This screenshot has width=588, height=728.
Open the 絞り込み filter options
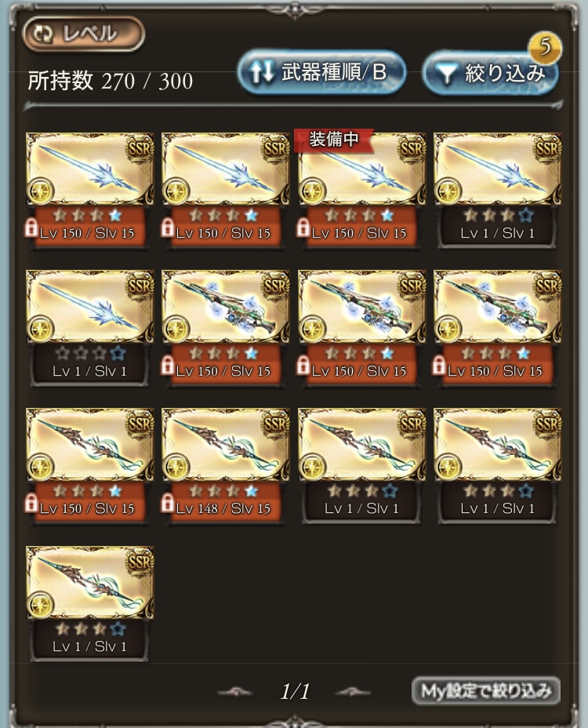pyautogui.click(x=491, y=73)
